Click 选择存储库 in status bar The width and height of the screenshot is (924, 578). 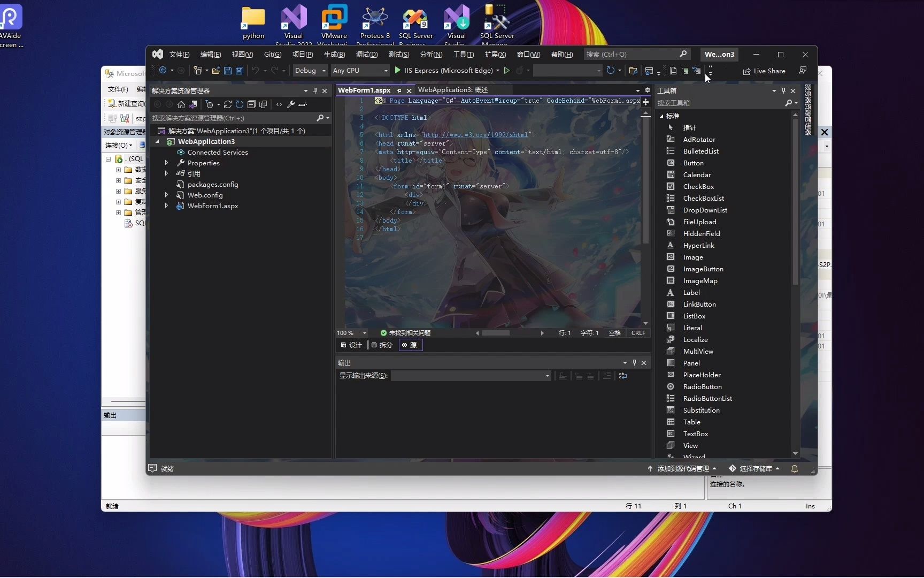click(x=754, y=468)
